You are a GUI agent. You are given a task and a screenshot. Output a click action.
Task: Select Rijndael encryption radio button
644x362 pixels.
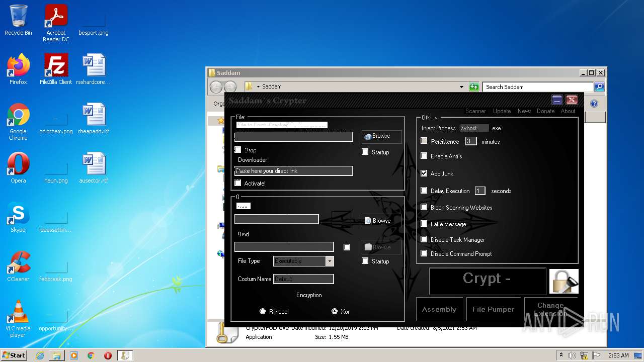pyautogui.click(x=263, y=311)
